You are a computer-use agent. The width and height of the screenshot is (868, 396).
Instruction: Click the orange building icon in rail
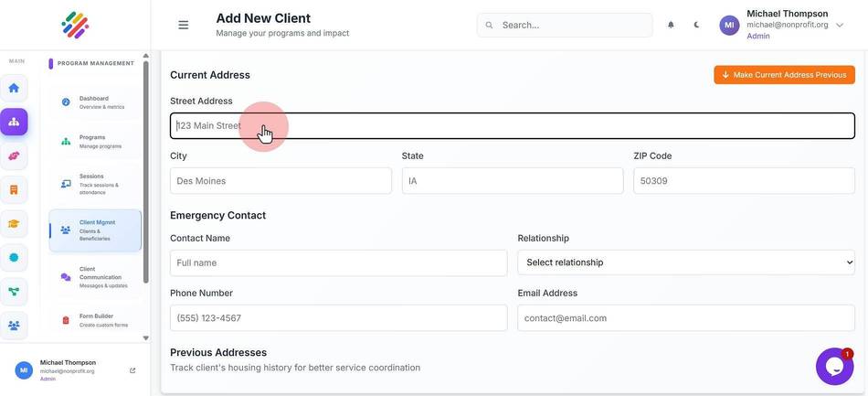14,190
